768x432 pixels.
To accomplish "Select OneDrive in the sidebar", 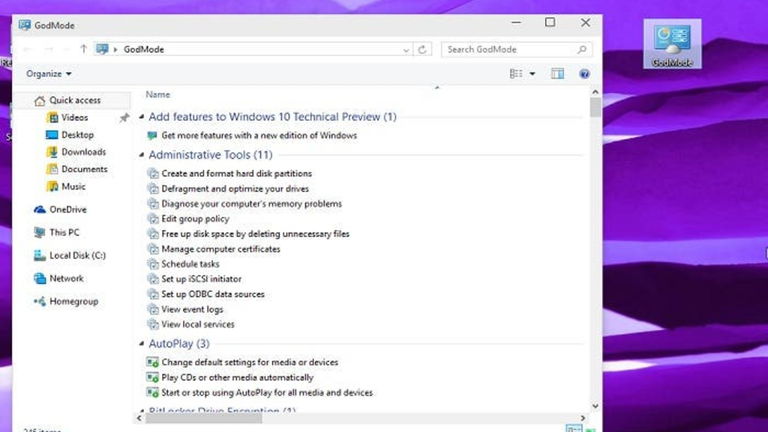I will 60,210.
